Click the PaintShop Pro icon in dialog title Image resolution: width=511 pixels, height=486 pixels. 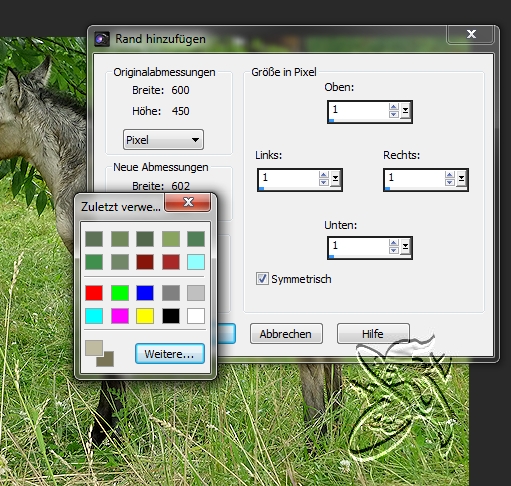(102, 39)
